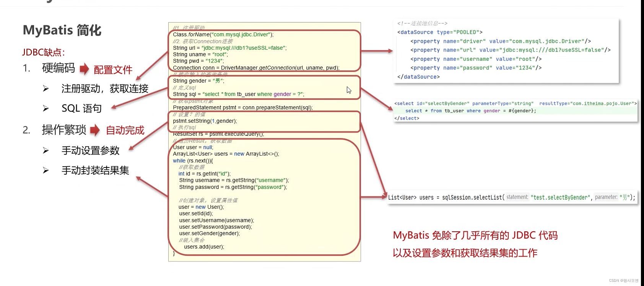The width and height of the screenshot is (644, 286).
Task: Select the '注册驱动，获取连接' bullet
Action: tap(105, 89)
